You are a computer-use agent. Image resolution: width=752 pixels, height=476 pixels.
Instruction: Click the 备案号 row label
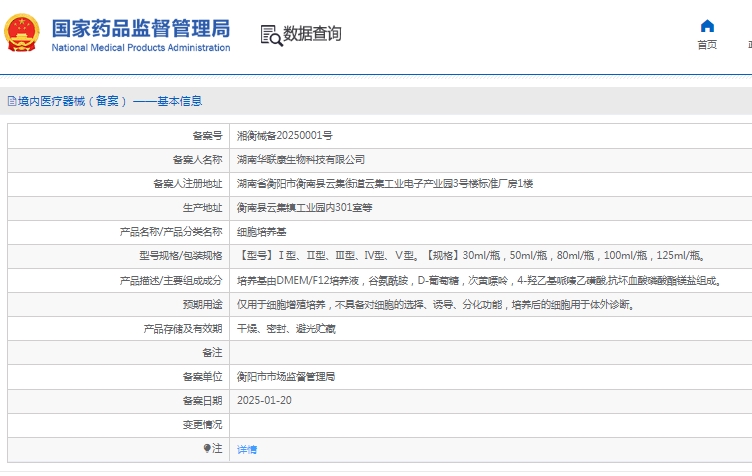coord(207,136)
